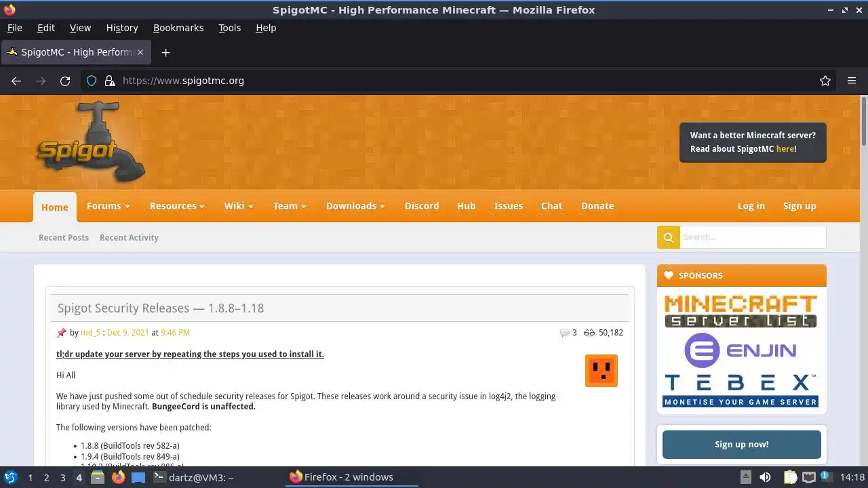Click the page vertical scrollbar

pyautogui.click(x=864, y=121)
